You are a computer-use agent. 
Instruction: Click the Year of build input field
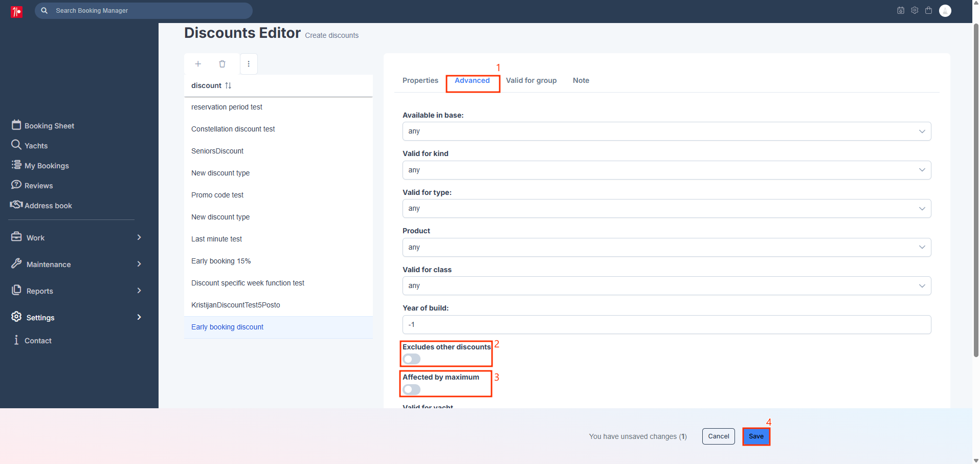(x=666, y=325)
